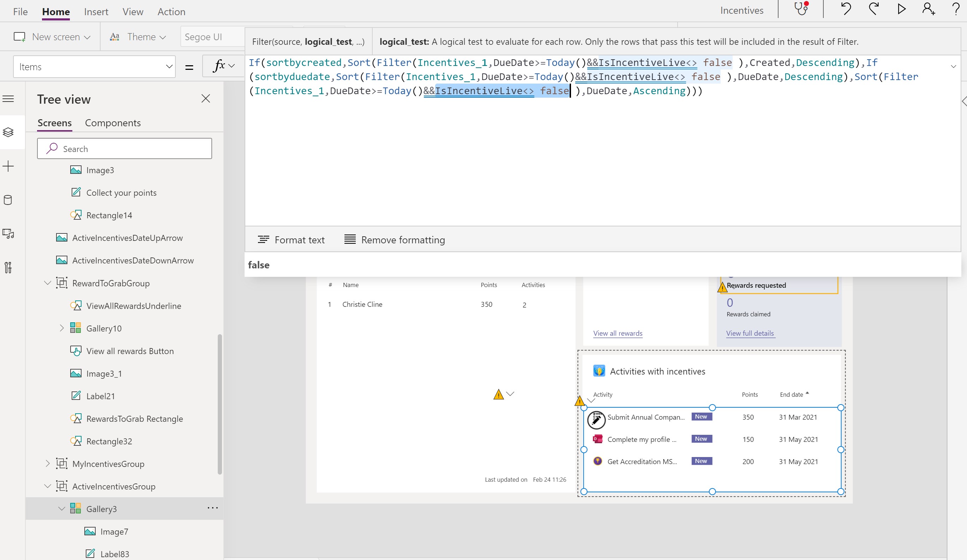This screenshot has width=967, height=560.
Task: Click the Undo arrow icon
Action: click(846, 9)
